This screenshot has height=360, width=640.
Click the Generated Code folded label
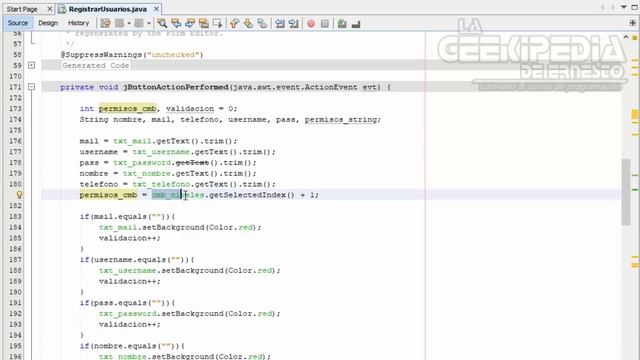point(96,65)
